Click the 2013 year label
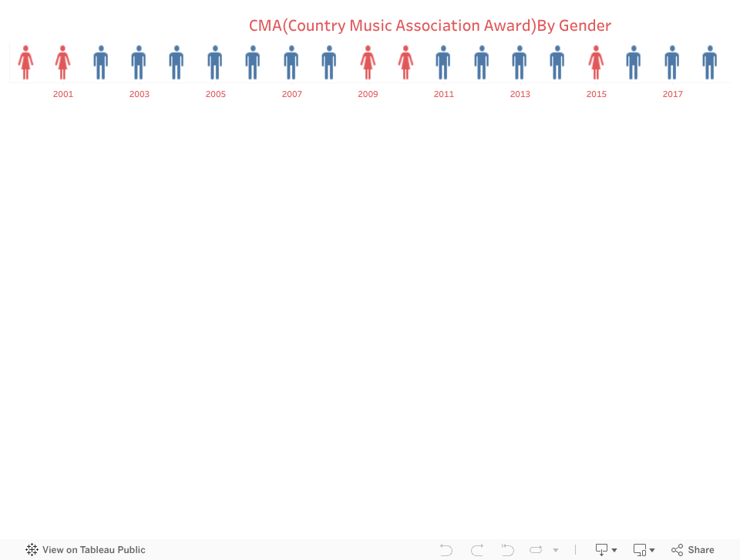Screen dimensions: 740x560 click(x=520, y=94)
